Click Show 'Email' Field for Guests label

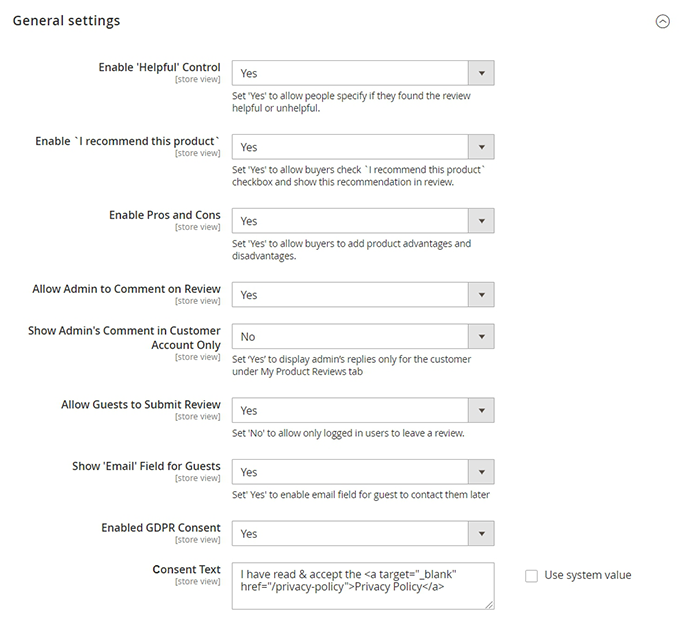point(146,466)
